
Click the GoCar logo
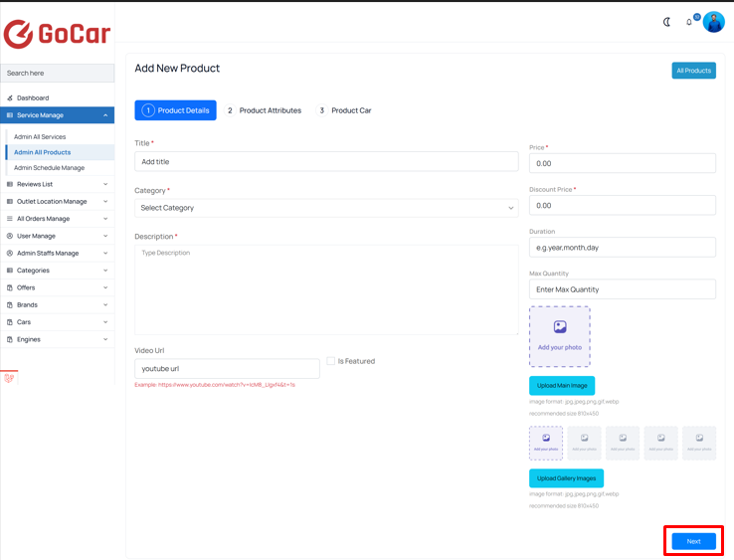point(57,34)
